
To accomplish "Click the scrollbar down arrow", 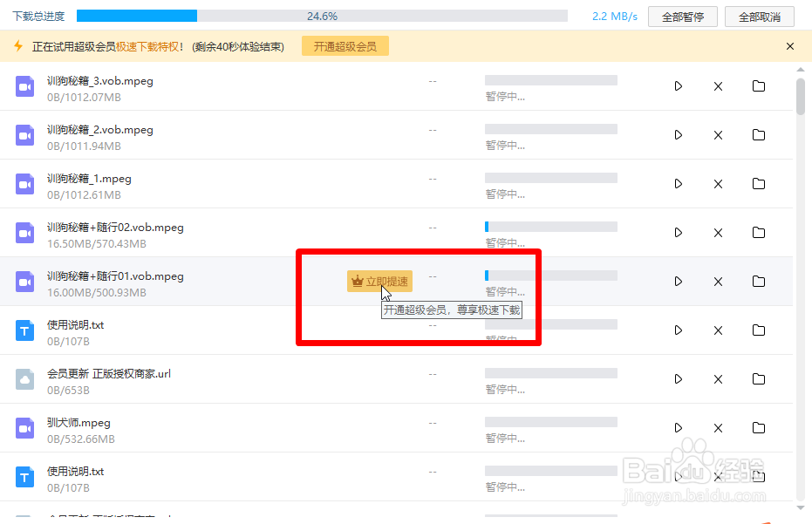I will (x=801, y=508).
